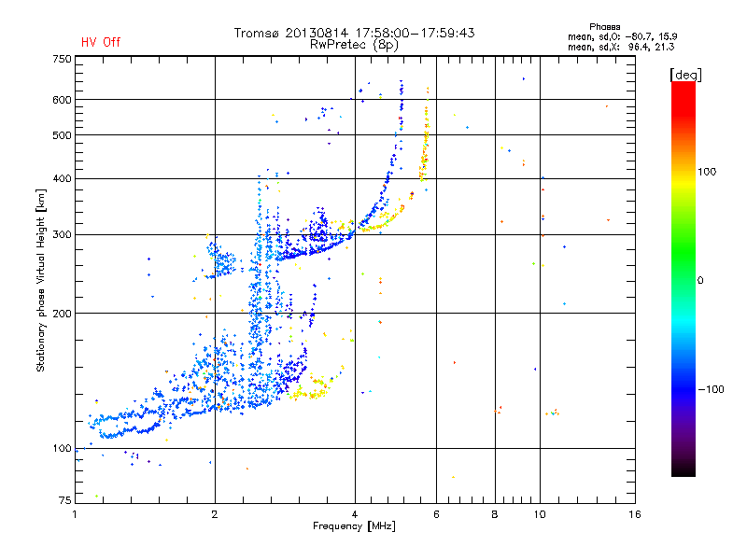This screenshot has height=560, width=747.
Task: Click the 'Stationary phase Virtual Height [km]' axis label
Action: coord(41,281)
